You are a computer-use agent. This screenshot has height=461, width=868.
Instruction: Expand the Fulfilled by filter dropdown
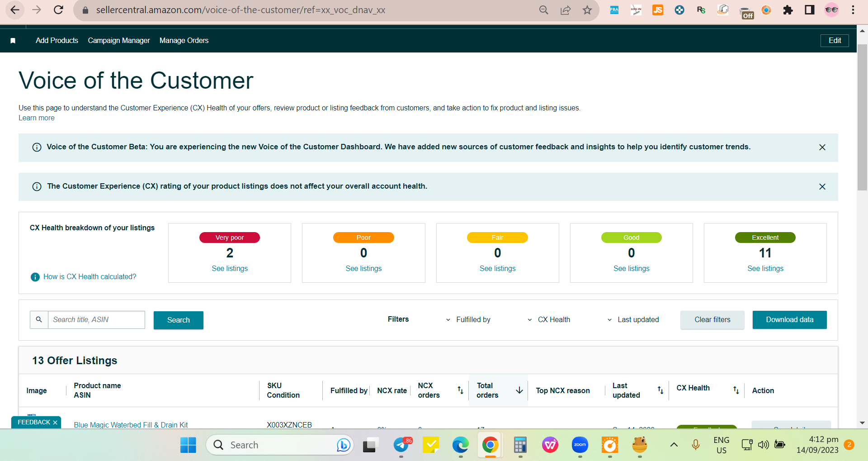point(468,319)
